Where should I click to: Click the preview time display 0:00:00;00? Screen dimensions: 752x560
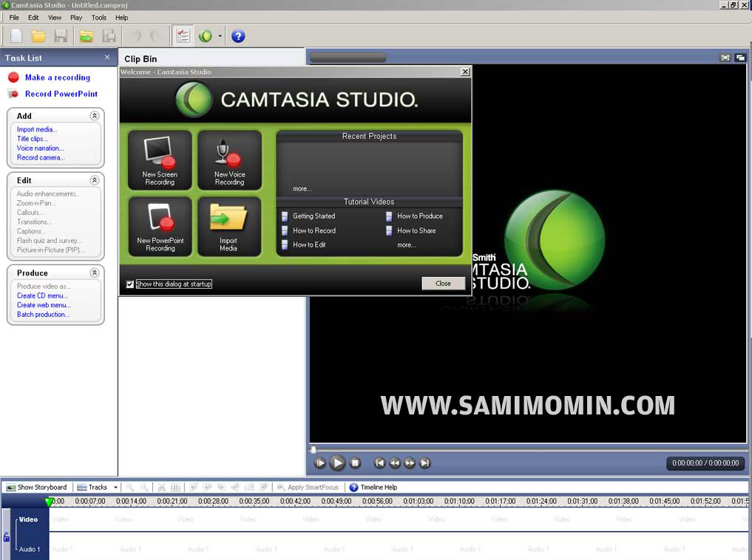[705, 463]
